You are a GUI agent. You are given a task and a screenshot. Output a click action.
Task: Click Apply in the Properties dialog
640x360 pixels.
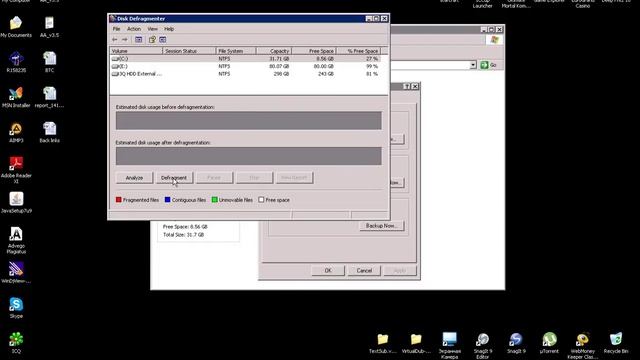(x=400, y=271)
